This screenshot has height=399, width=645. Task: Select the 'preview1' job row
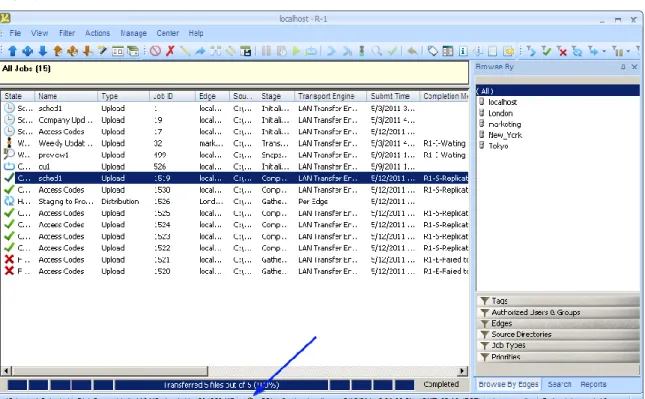coord(234,155)
